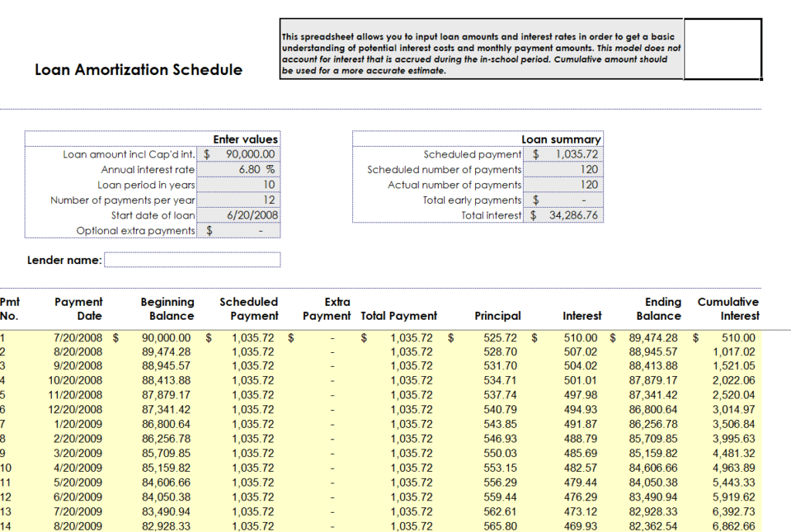
Task: Select cumulative interest 3,506.84
Action: point(734,424)
